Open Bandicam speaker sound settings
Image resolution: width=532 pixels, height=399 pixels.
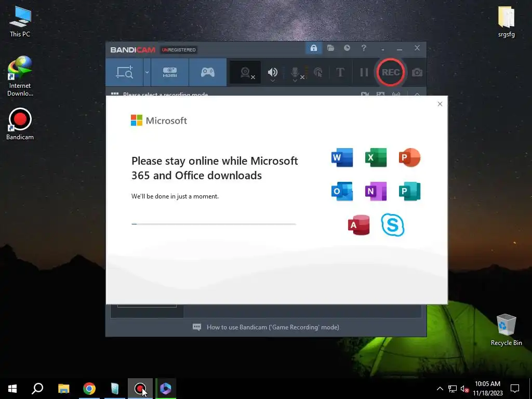[272, 72]
